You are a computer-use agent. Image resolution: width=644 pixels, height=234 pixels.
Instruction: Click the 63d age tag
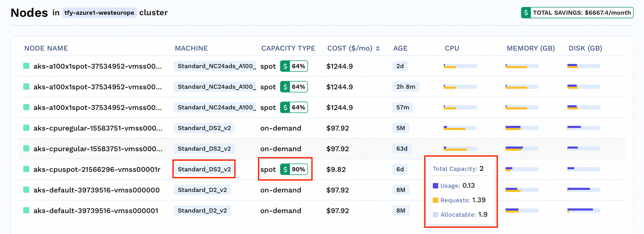point(402,149)
